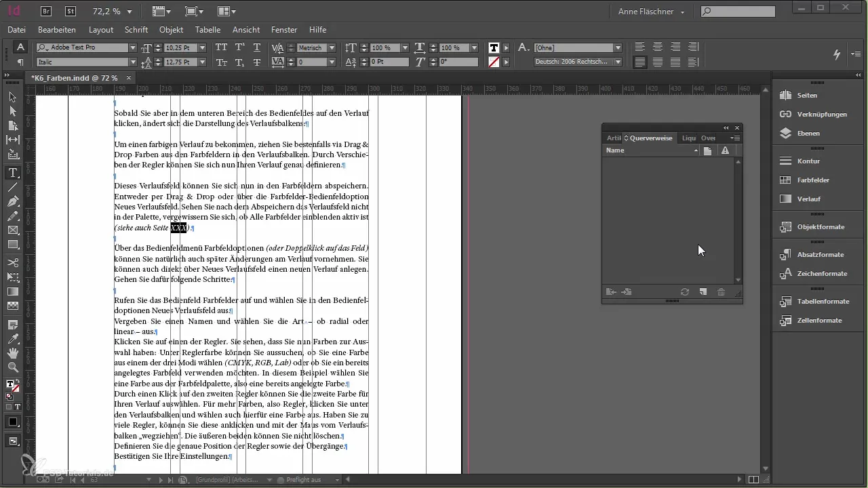The width and height of the screenshot is (868, 488).
Task: Open font family dropdown Adobe Text Pro
Action: (133, 48)
